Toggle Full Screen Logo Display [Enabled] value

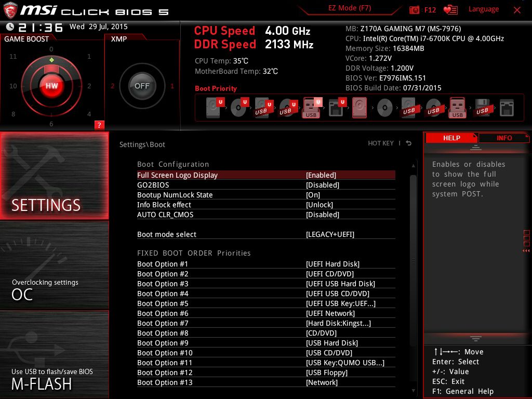pos(321,175)
